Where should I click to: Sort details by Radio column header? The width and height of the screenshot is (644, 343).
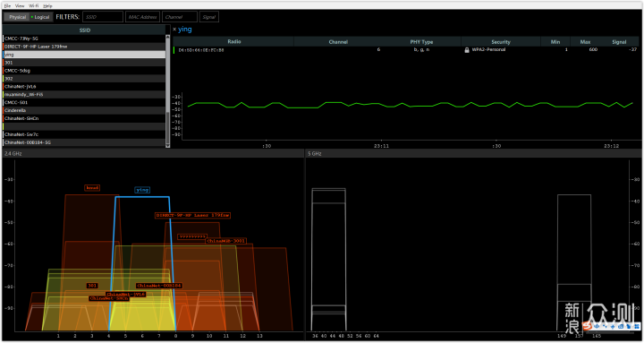point(233,41)
